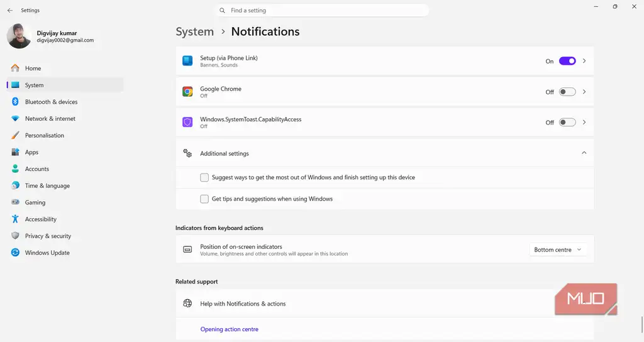Collapse the Additional settings section
The height and width of the screenshot is (342, 644).
[584, 153]
